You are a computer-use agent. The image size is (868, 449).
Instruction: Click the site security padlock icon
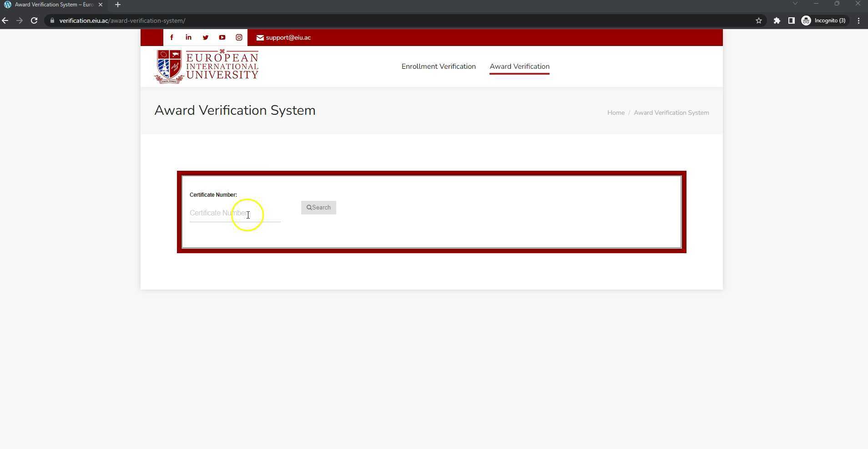(x=52, y=20)
